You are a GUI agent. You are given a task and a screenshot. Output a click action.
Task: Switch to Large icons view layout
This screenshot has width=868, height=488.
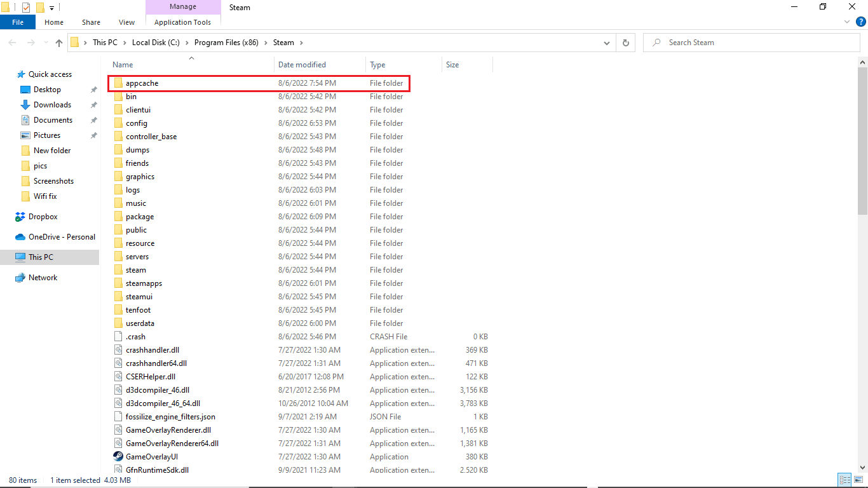(x=858, y=480)
